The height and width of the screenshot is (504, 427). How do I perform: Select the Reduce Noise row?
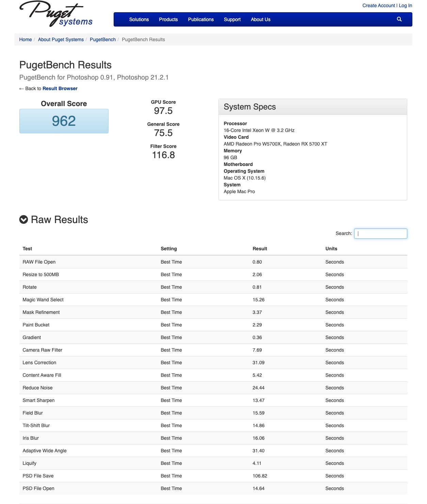click(x=213, y=388)
